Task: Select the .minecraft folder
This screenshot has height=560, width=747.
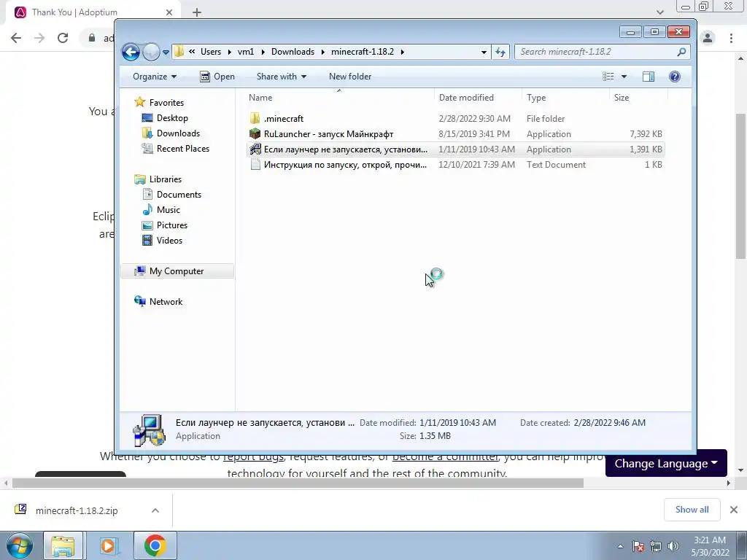Action: 455,119
